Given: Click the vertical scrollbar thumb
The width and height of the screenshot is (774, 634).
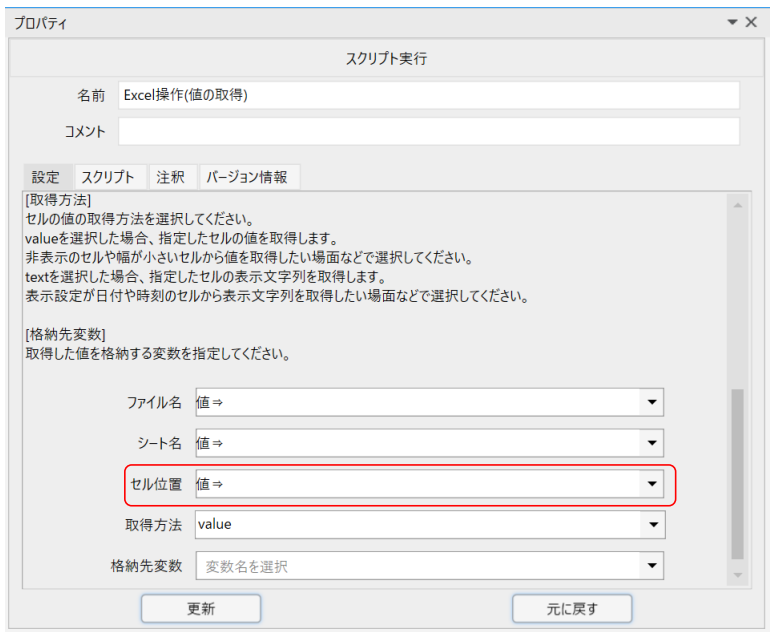Looking at the screenshot, I should pyautogui.click(x=738, y=474).
